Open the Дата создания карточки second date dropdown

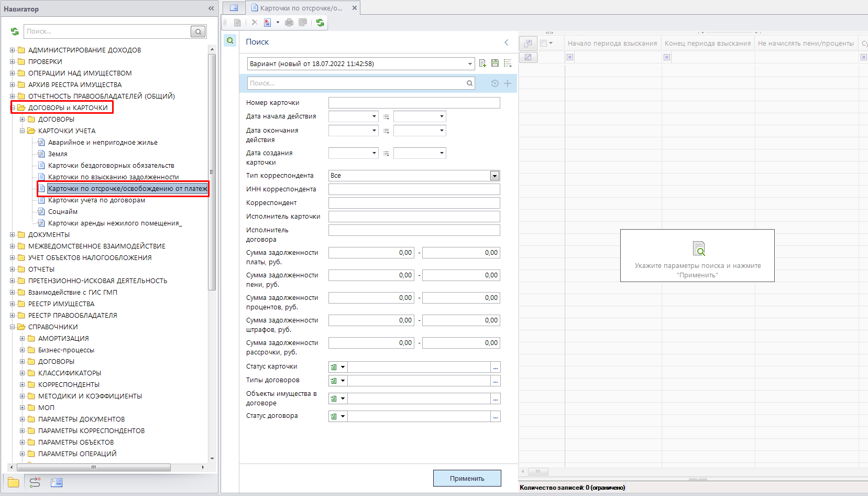pos(442,153)
